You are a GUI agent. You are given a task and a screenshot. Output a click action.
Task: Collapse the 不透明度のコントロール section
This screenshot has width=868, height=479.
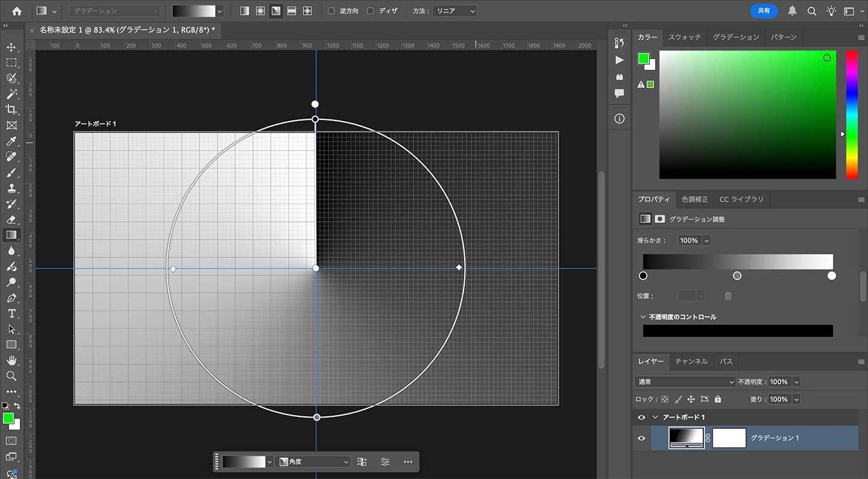coord(643,317)
